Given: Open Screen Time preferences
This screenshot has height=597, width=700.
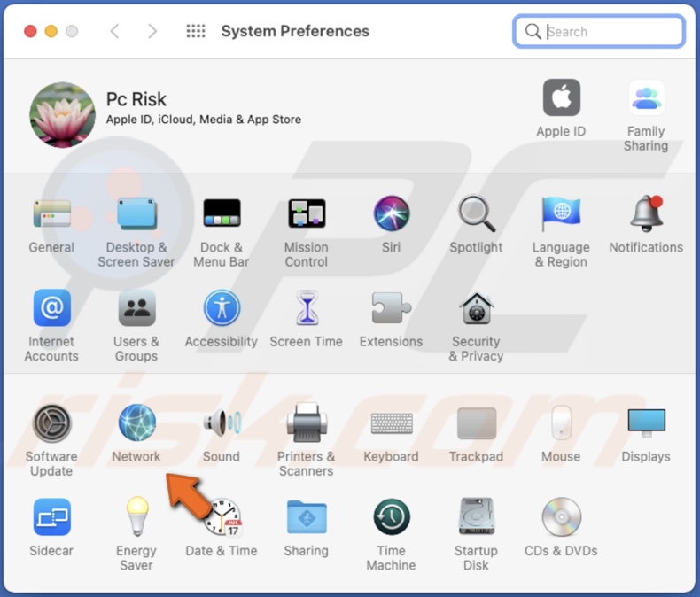Looking at the screenshot, I should pyautogui.click(x=307, y=307).
